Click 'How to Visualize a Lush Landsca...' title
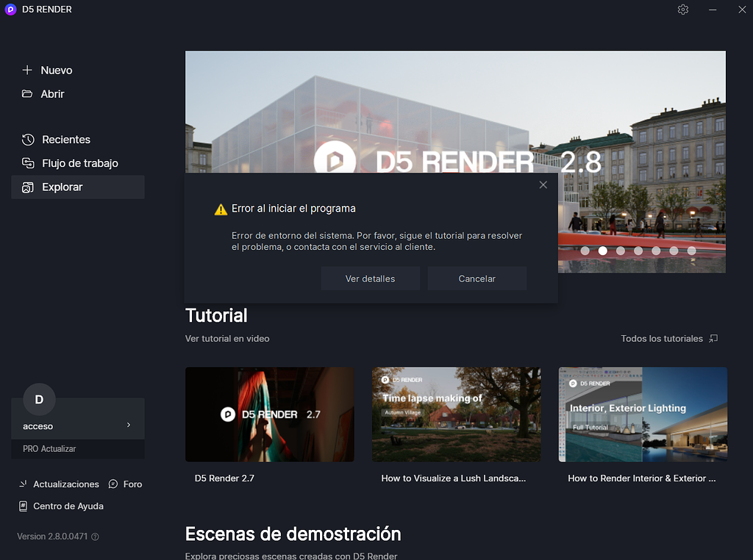The image size is (753, 560). tap(453, 478)
